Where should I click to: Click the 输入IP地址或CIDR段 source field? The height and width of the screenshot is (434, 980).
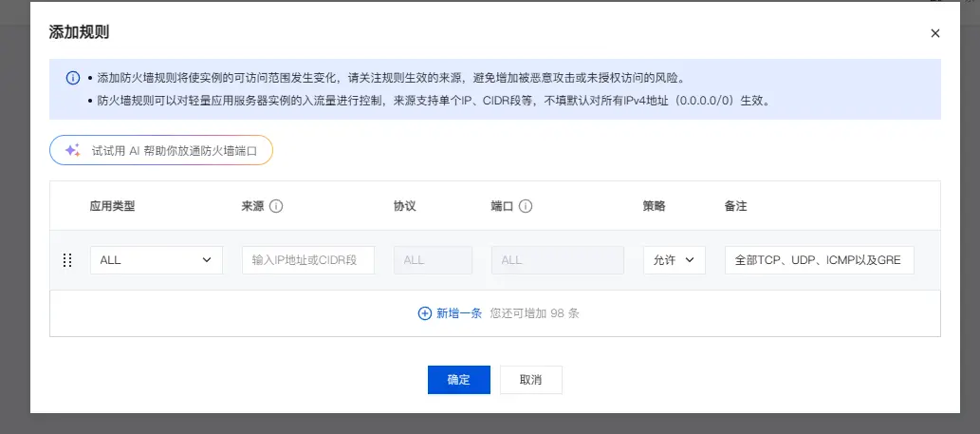point(308,260)
